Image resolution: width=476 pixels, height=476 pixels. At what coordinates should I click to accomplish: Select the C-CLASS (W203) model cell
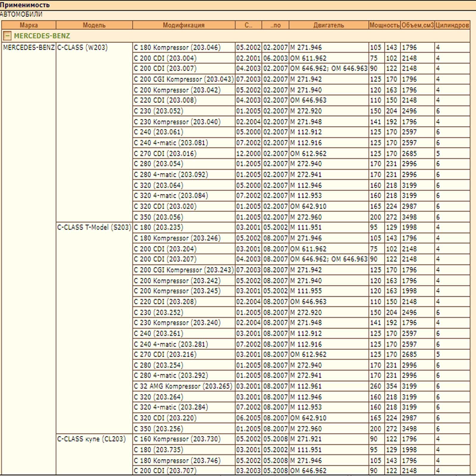pos(82,48)
